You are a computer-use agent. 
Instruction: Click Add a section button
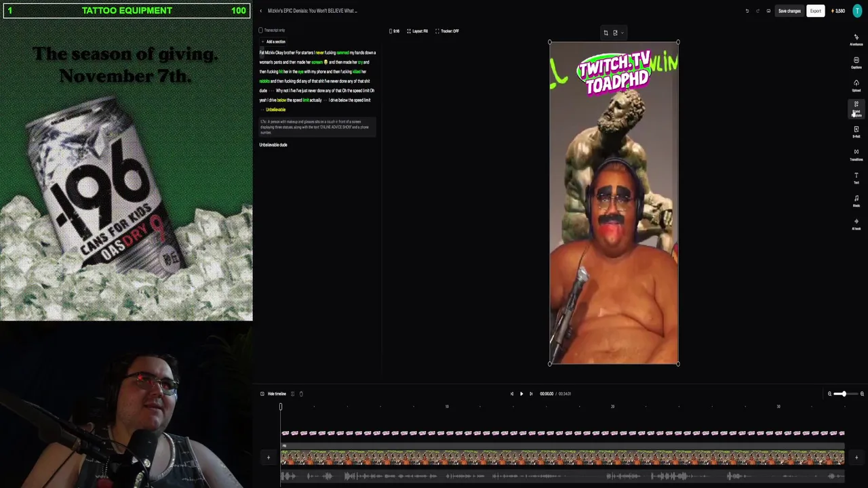(x=273, y=42)
